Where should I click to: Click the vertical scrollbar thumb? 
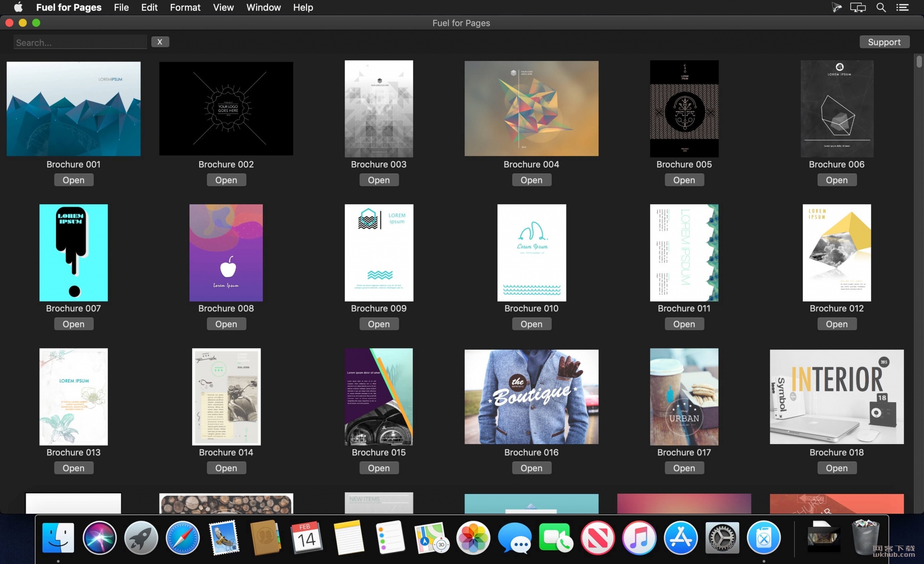(x=918, y=61)
